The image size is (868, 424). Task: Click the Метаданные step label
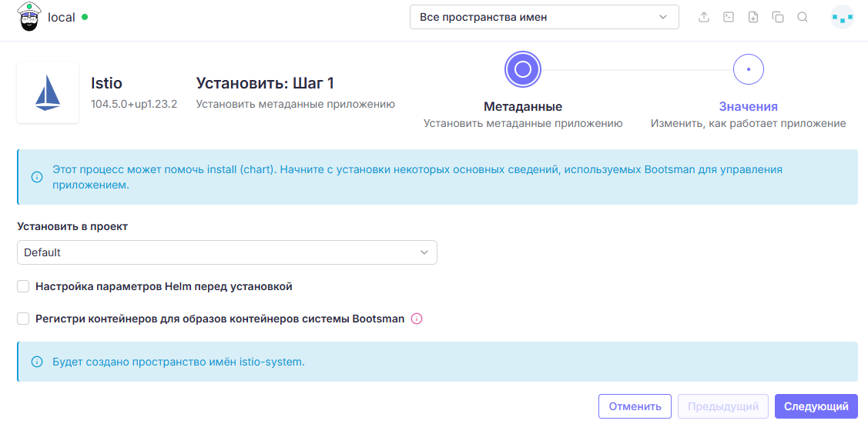point(523,107)
